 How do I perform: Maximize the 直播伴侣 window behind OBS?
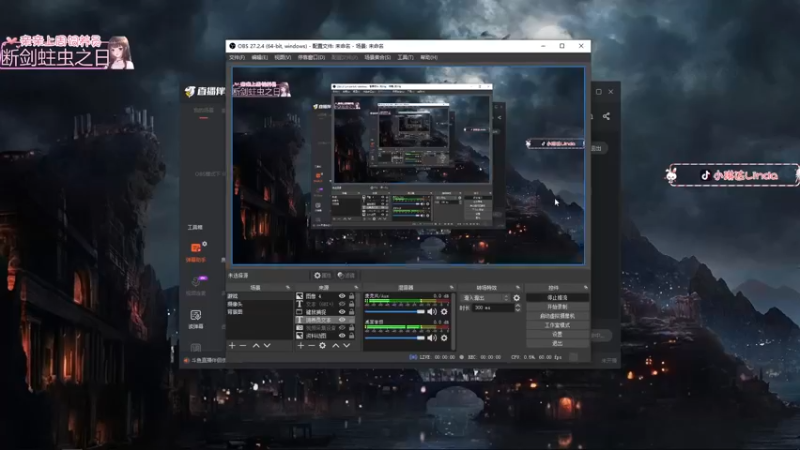pyautogui.click(x=598, y=92)
